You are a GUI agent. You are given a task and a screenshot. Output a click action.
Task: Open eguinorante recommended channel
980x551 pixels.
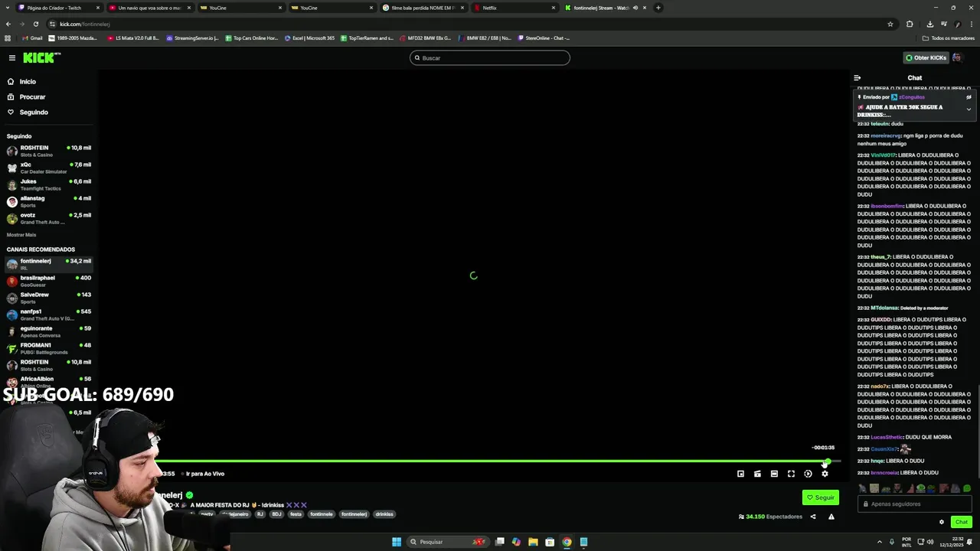(49, 331)
